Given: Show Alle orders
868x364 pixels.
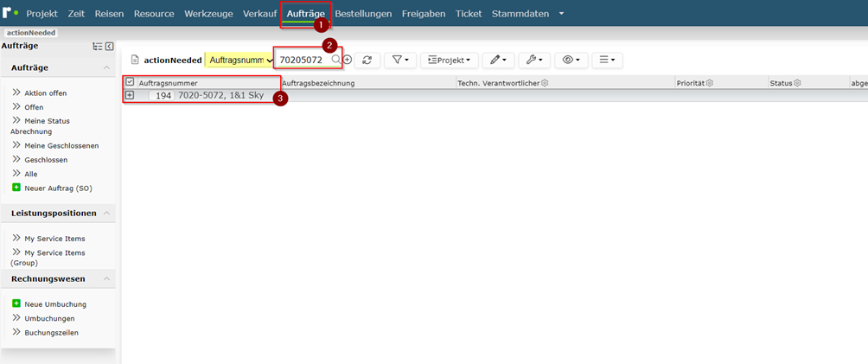Looking at the screenshot, I should (31, 174).
